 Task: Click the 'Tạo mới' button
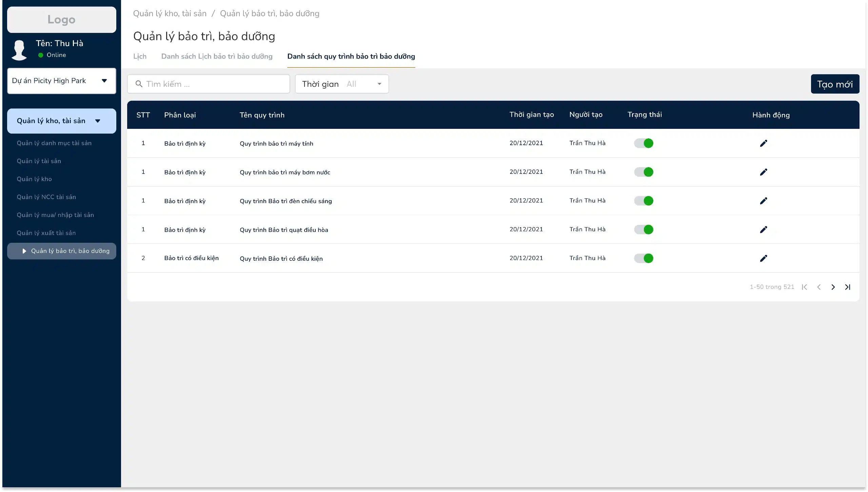835,84
